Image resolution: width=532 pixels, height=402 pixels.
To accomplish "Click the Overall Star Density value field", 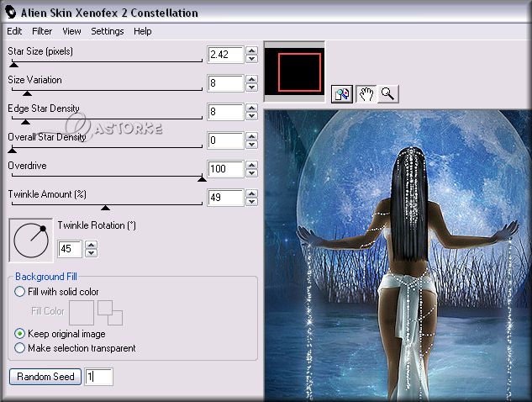I will [x=225, y=140].
